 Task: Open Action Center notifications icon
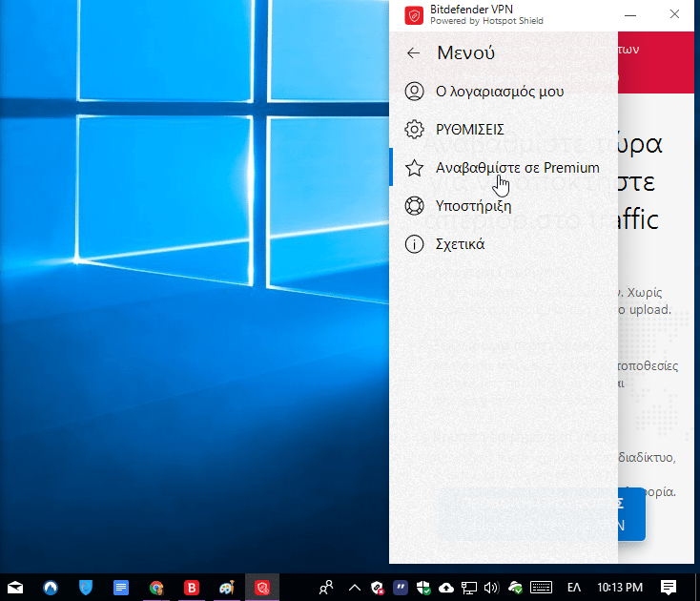tap(669, 588)
